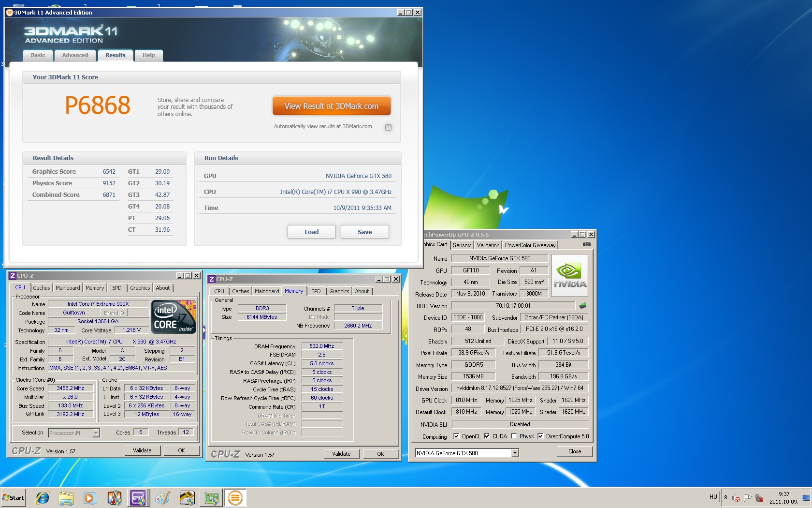Toggle automatically view results at 3DMark.com
The height and width of the screenshot is (508, 812).
(x=388, y=127)
